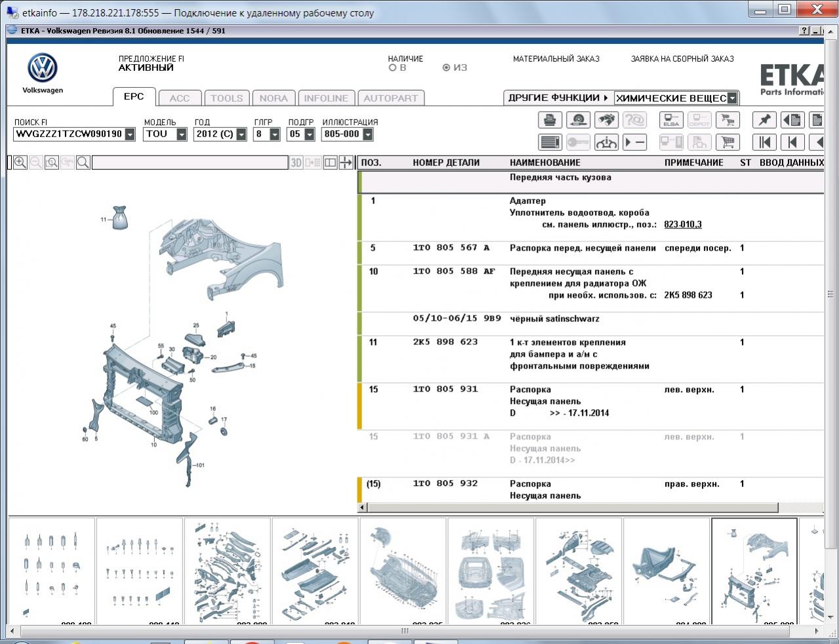Switch to the INFOLINE tab

(326, 98)
